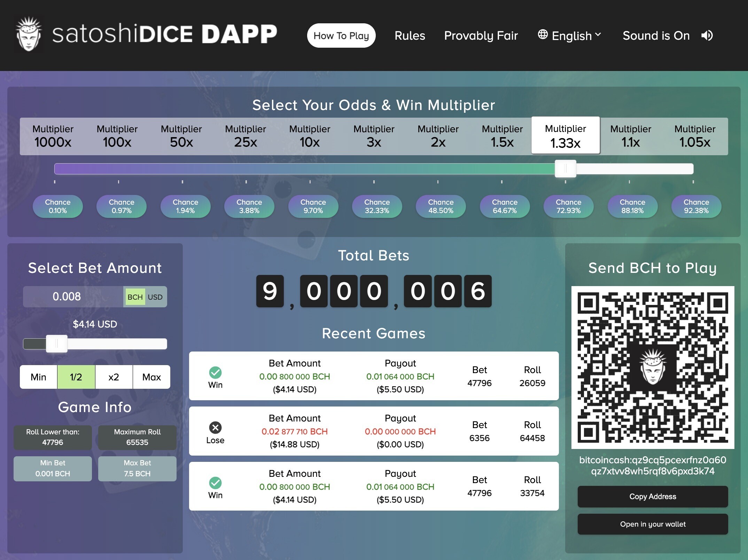Click the $4.14 USD bet value label
The height and width of the screenshot is (560, 748).
[x=95, y=324]
